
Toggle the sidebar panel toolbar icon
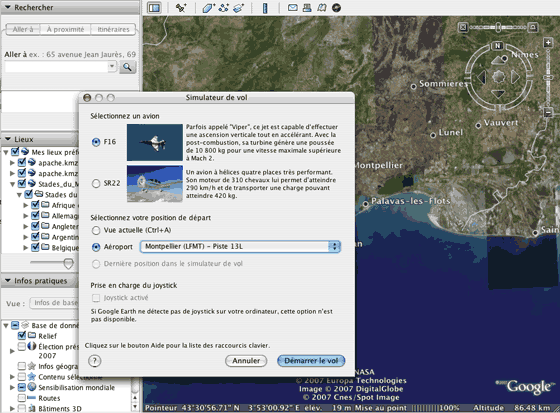coord(154,8)
